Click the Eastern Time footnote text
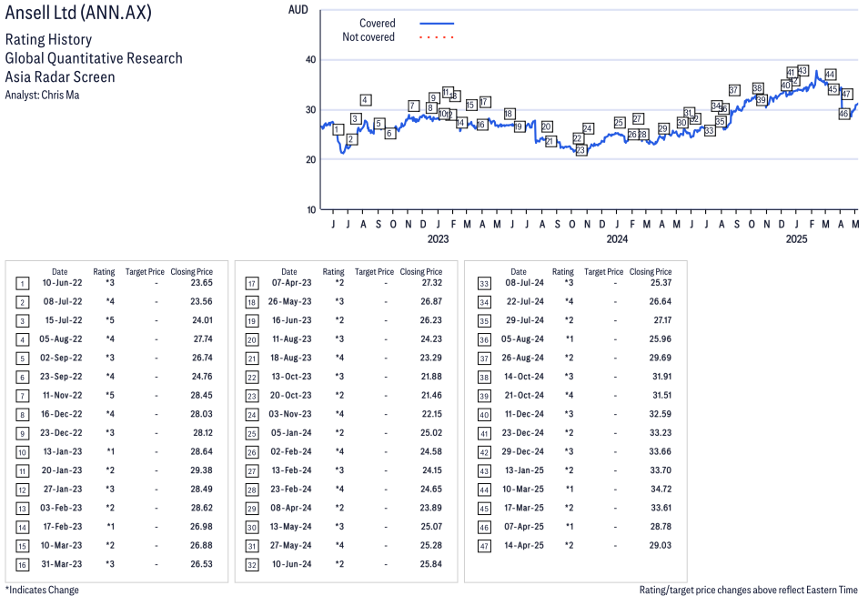Screen dimensions: 868x596 point(749,590)
